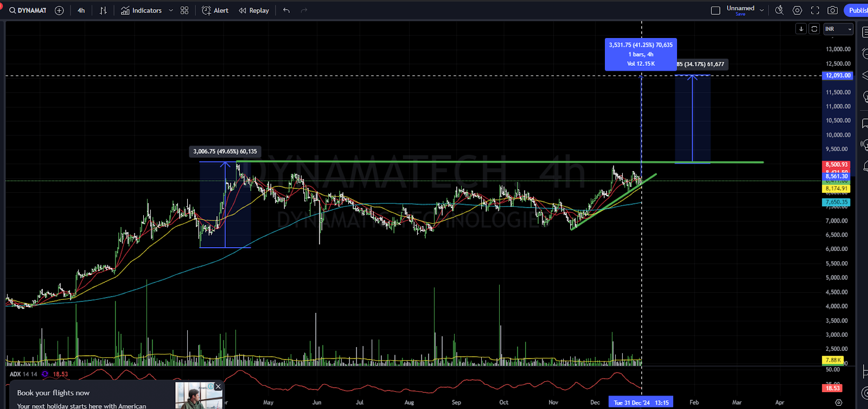Click the Feb label on time axis
The width and height of the screenshot is (868, 409).
pyautogui.click(x=694, y=402)
